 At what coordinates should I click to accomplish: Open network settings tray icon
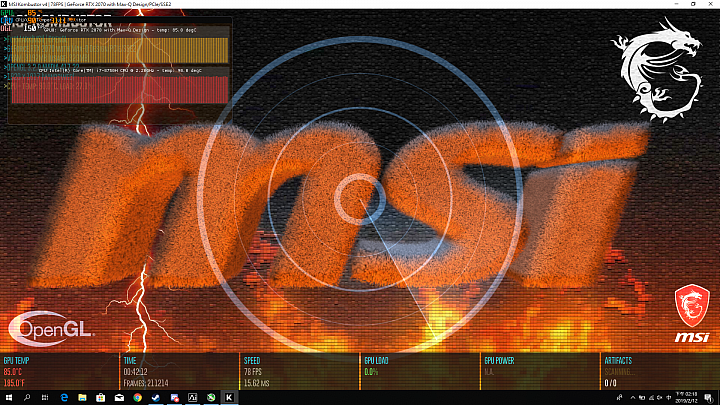click(x=651, y=398)
